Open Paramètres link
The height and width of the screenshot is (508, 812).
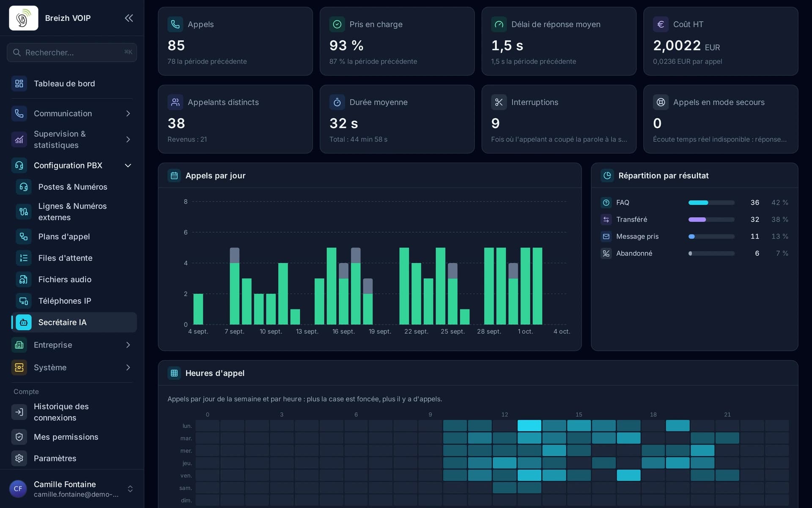(72, 458)
